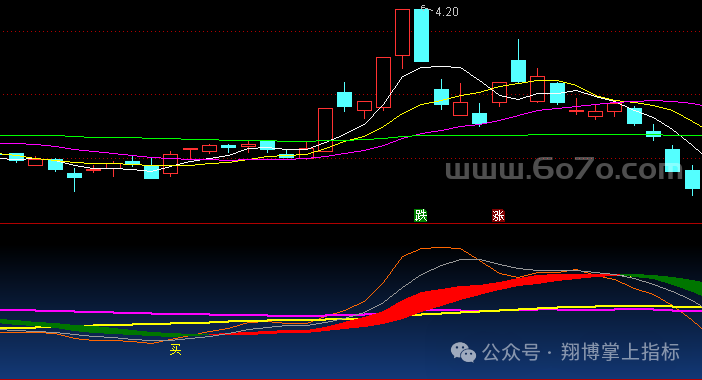702x380 pixels.
Task: Click the red divider line between chart panels
Action: (x=351, y=223)
